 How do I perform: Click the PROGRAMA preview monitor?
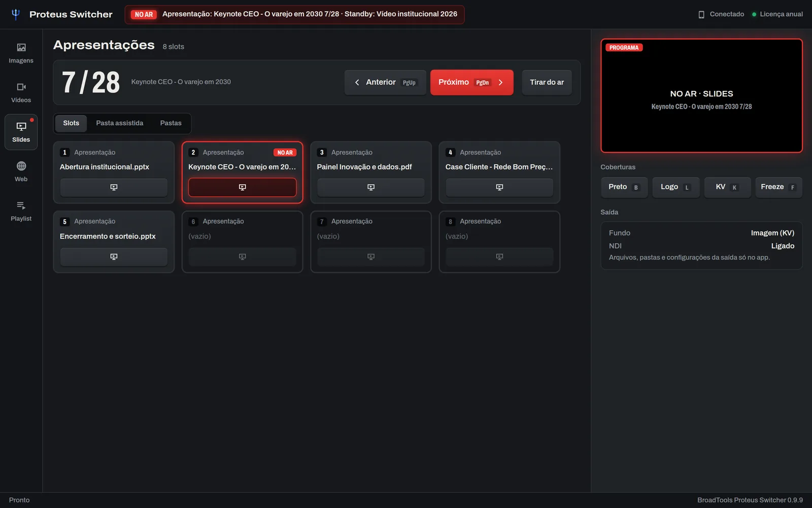[x=701, y=96]
